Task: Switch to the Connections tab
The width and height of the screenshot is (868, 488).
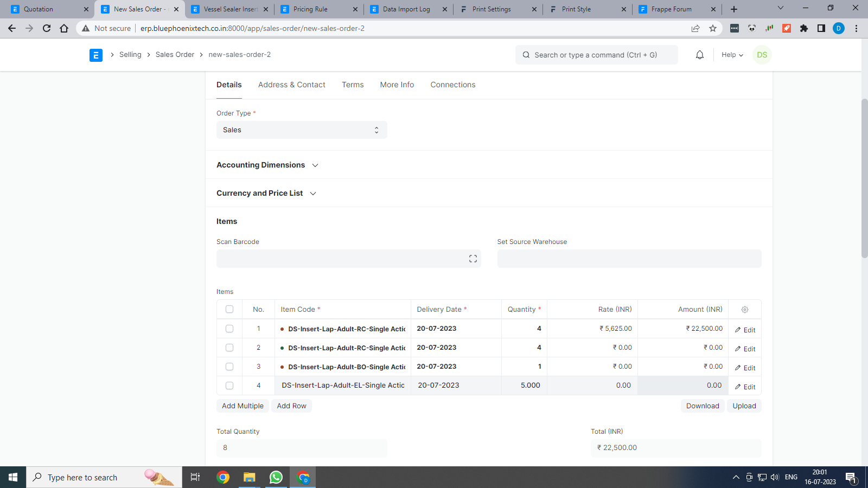Action: pyautogui.click(x=453, y=85)
